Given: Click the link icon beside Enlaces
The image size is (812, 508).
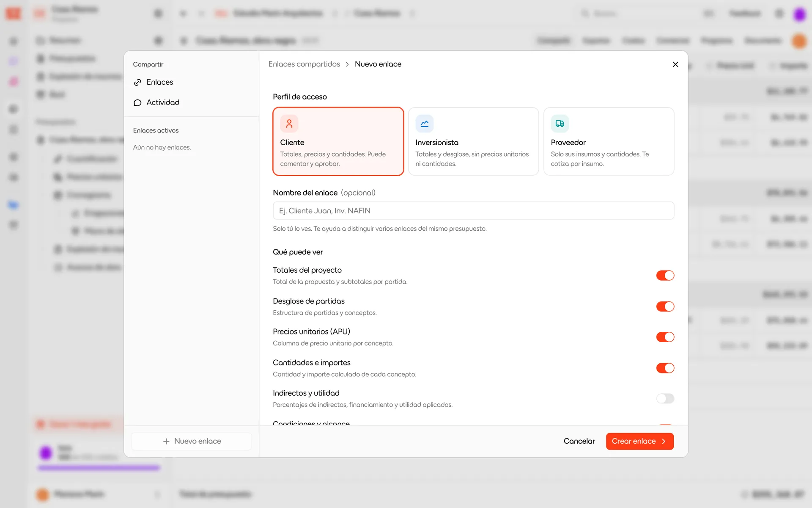Looking at the screenshot, I should click(x=137, y=82).
